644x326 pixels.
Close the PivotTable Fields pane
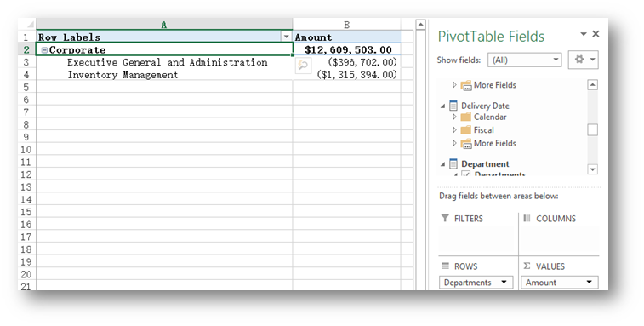pyautogui.click(x=596, y=34)
